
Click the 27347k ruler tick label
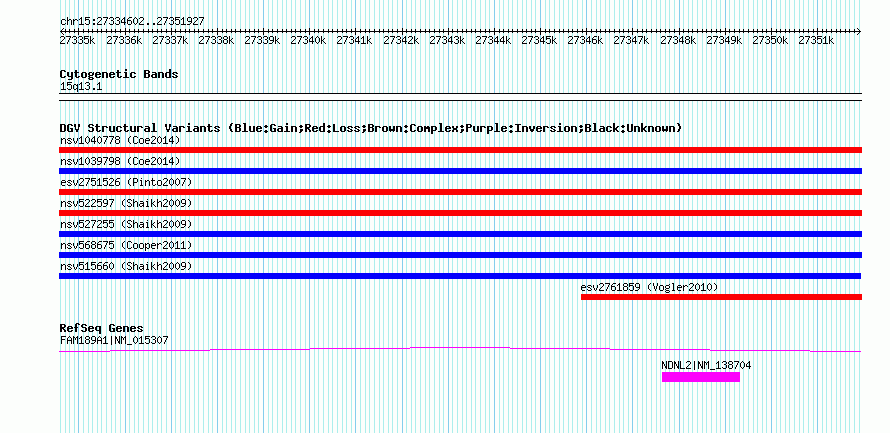click(632, 40)
